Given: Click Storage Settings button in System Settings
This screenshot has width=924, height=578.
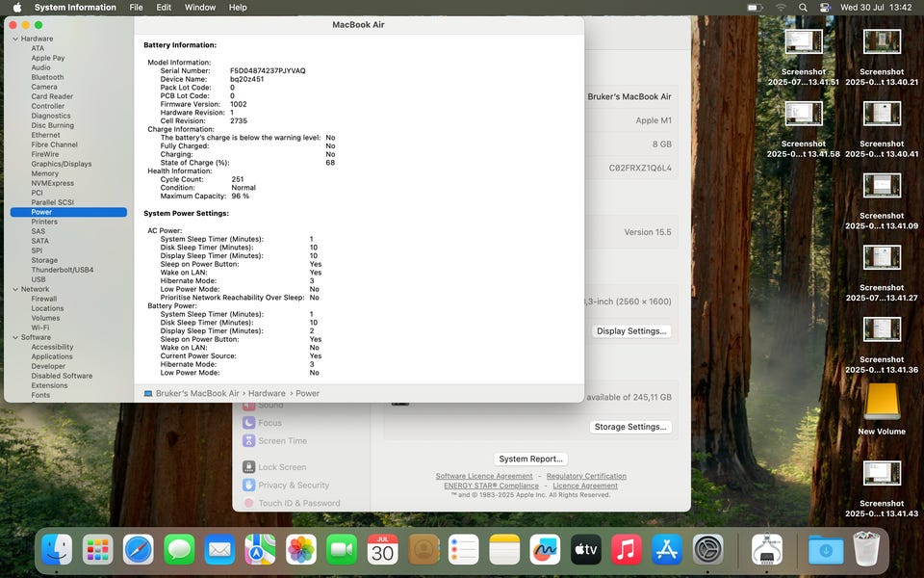Looking at the screenshot, I should click(629, 427).
